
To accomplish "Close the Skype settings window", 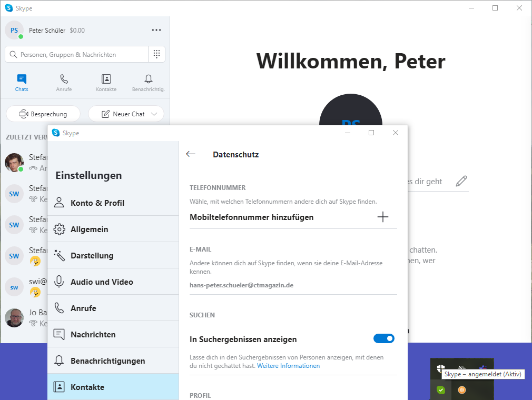I will click(x=395, y=133).
